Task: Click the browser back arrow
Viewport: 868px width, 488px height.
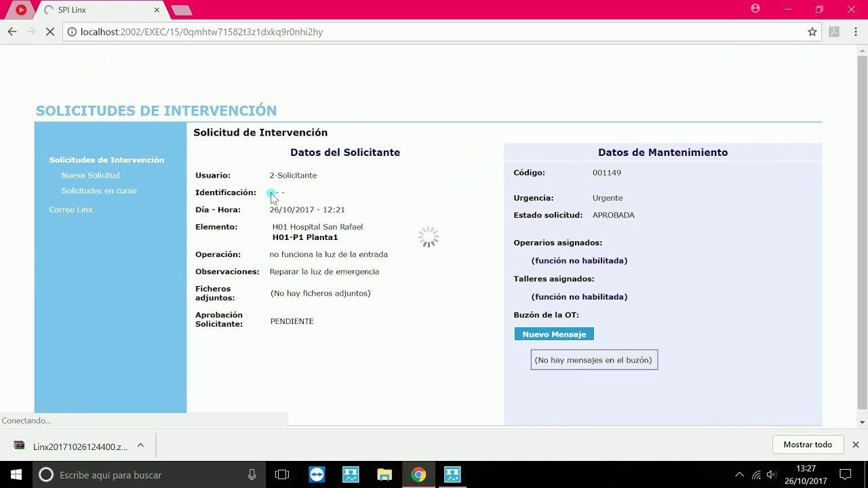Action: [x=12, y=32]
